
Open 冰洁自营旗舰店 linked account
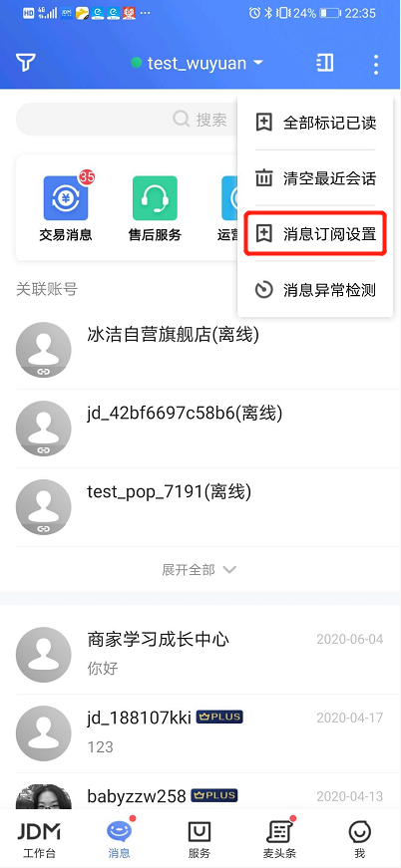coord(200,350)
